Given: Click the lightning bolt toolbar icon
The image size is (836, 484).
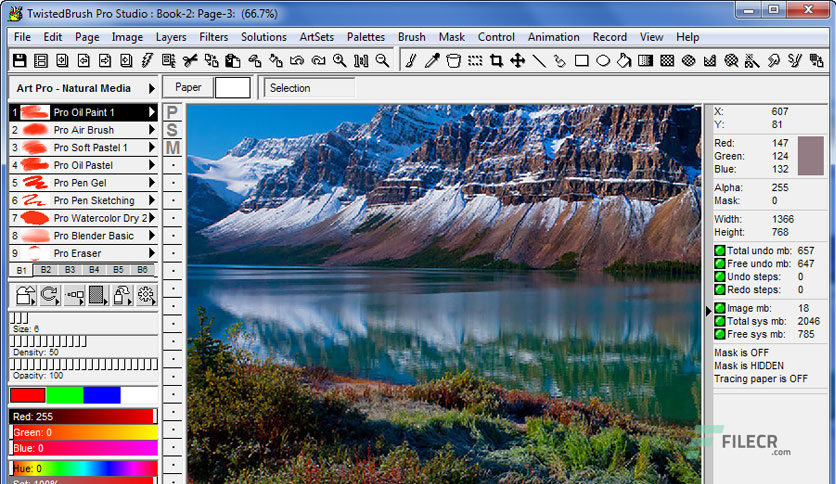Looking at the screenshot, I should coord(147,61).
